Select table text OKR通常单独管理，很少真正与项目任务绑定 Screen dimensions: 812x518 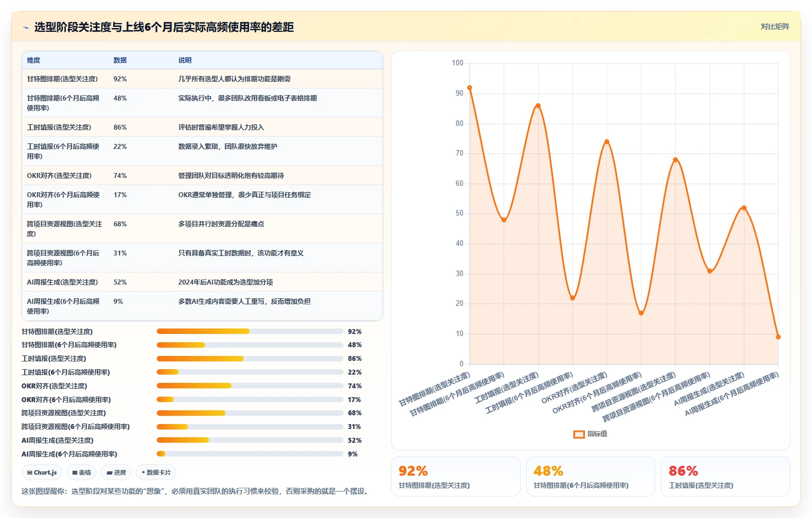[x=245, y=195]
